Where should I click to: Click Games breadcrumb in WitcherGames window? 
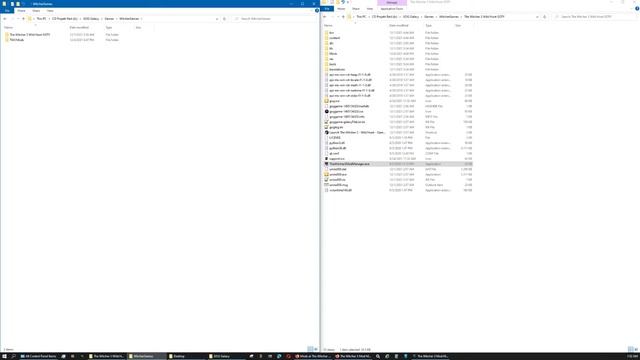coord(109,19)
